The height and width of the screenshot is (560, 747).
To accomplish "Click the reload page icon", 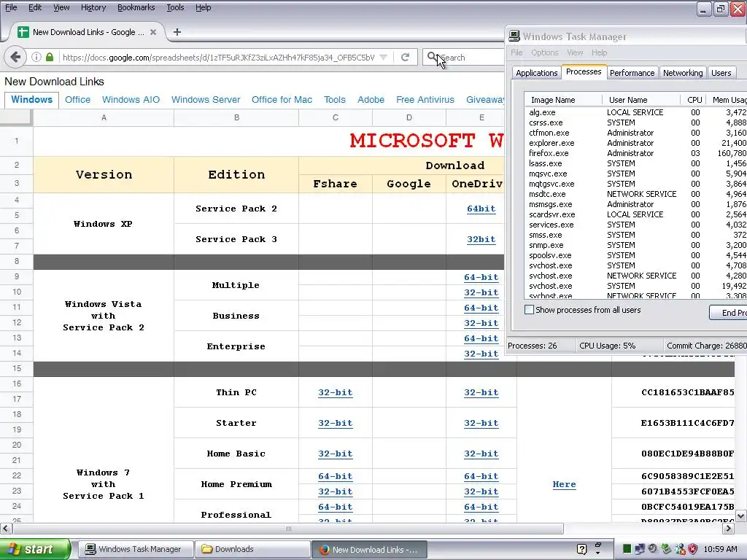I will coord(406,57).
